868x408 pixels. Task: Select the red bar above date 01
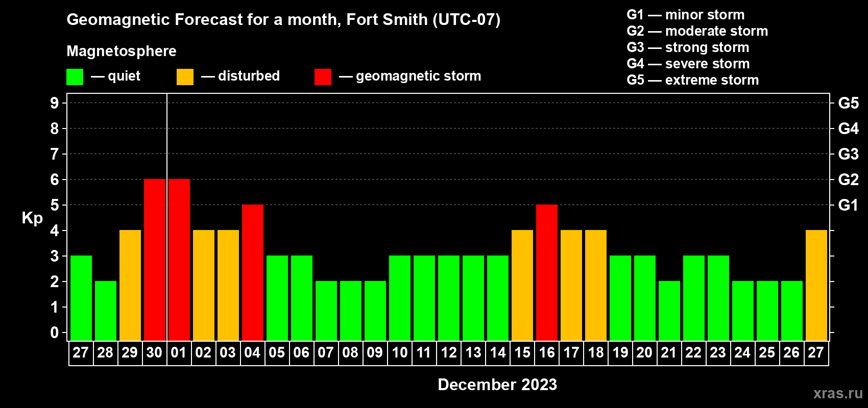tap(179, 260)
